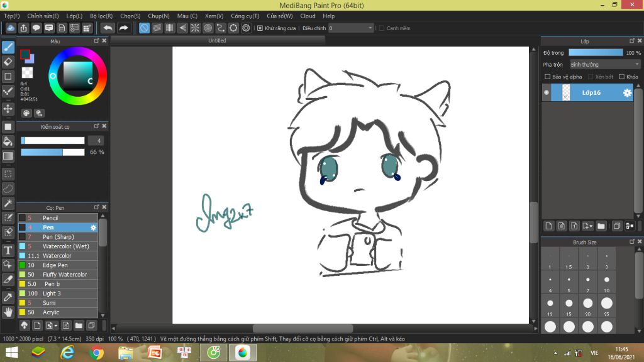Viewport: 644px width, 362px height.
Task: Open Tệp(F) menu
Action: point(12,16)
